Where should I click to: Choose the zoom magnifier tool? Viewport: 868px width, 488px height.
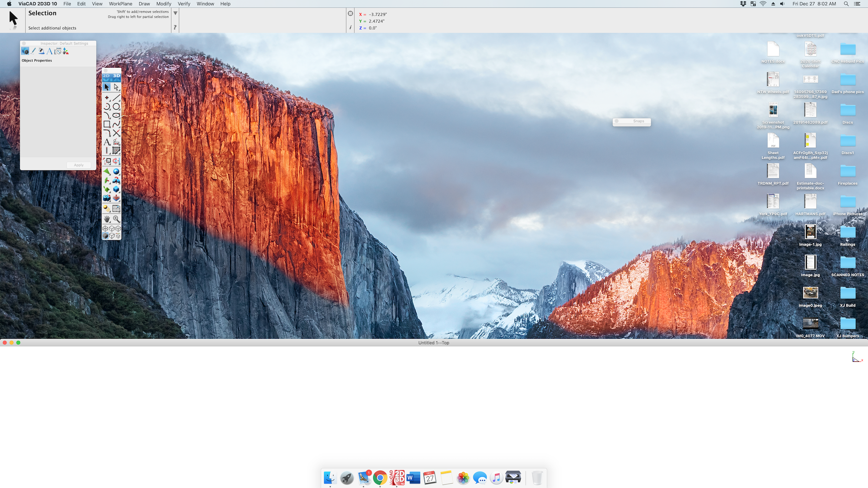coord(116,219)
